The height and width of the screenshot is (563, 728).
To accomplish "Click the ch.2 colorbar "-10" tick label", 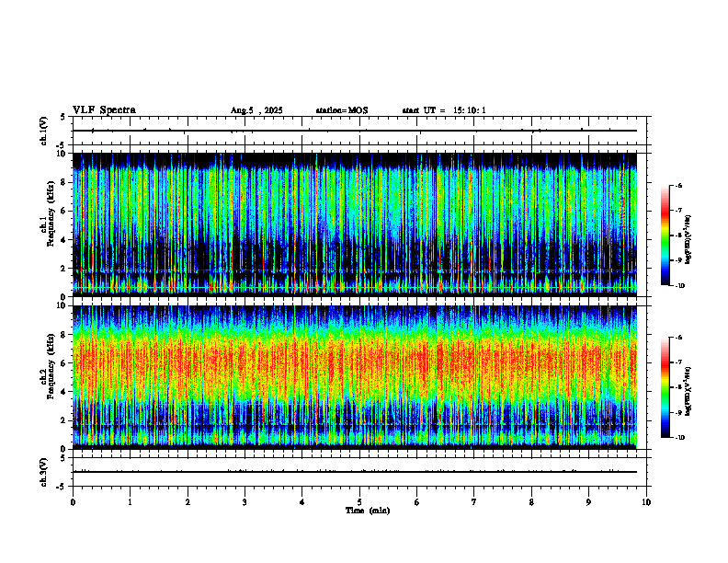I will [680, 438].
